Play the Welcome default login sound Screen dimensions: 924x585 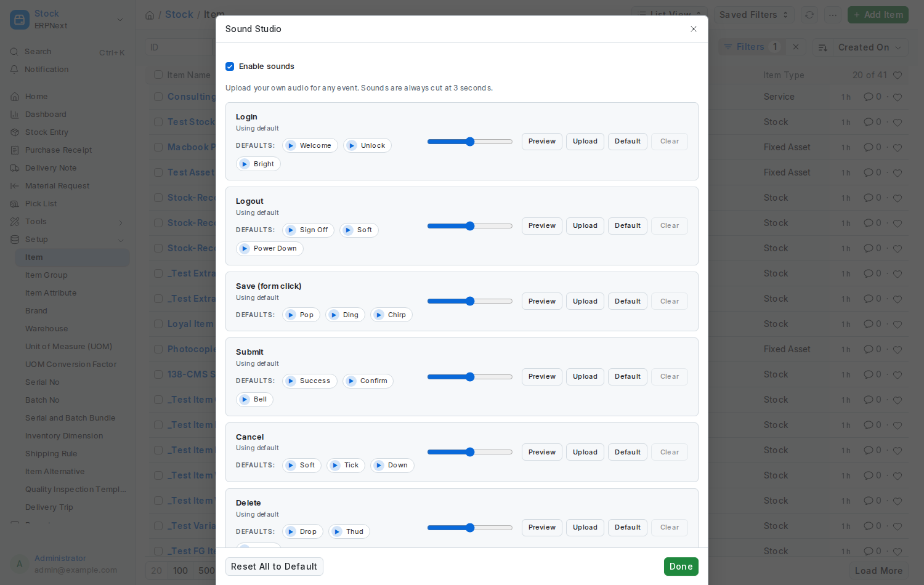tap(310, 146)
